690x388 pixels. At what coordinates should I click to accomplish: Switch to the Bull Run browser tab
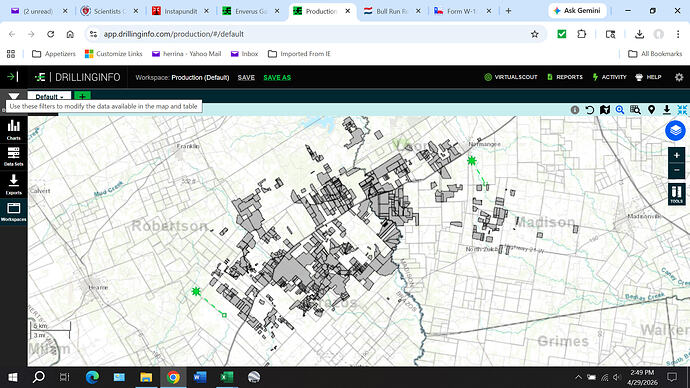point(392,11)
